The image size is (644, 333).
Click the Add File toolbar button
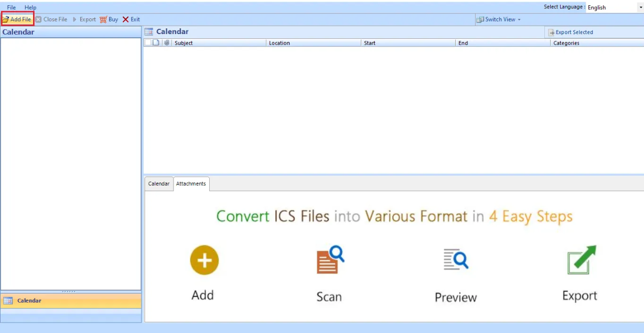click(17, 19)
